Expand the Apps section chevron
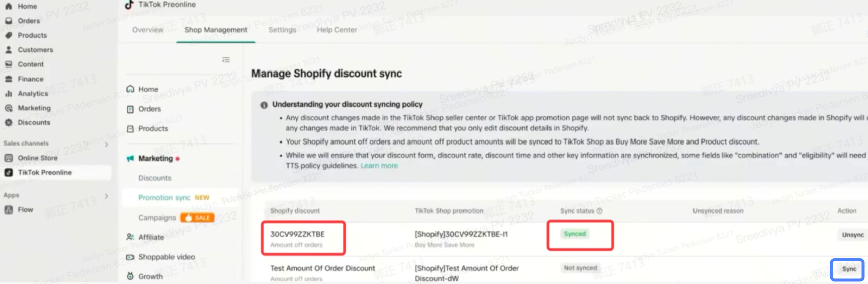The height and width of the screenshot is (284, 868). (106, 196)
